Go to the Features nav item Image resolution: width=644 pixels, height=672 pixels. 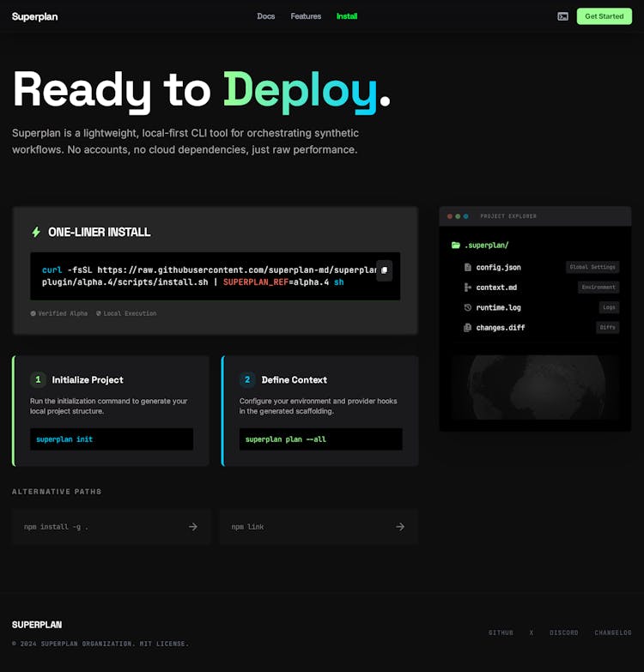click(x=306, y=16)
